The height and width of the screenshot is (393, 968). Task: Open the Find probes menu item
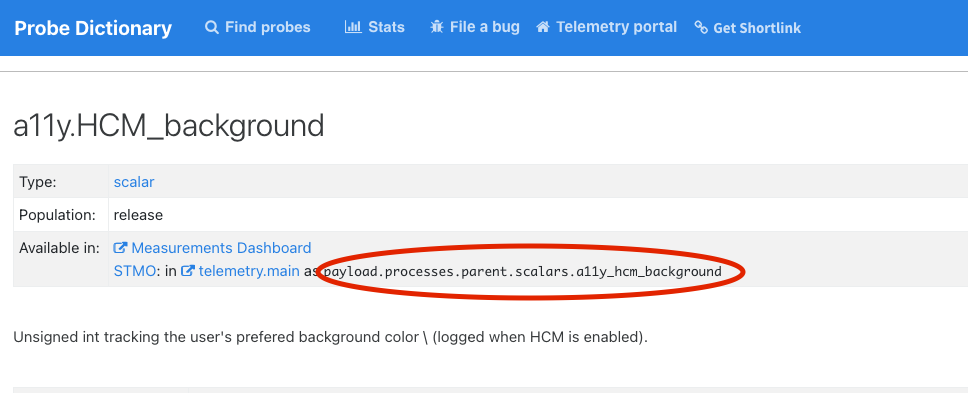[258, 27]
